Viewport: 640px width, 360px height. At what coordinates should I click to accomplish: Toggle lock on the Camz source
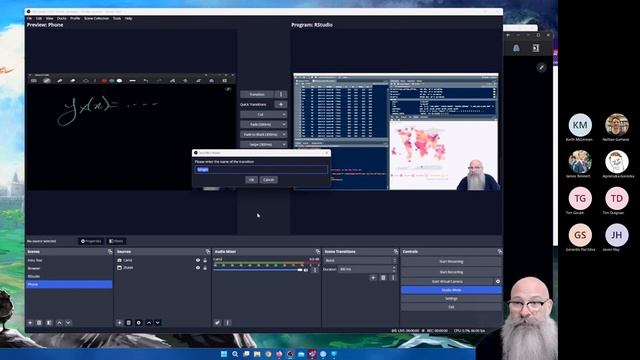(205, 260)
